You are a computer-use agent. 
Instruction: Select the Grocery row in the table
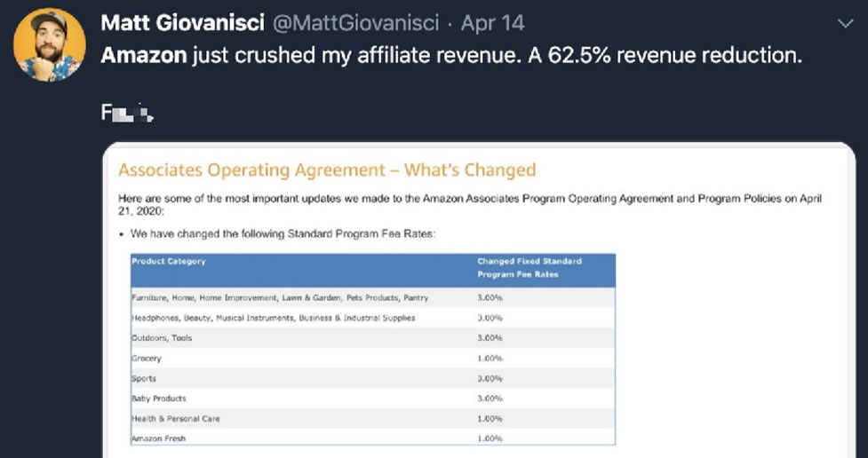[x=147, y=359]
